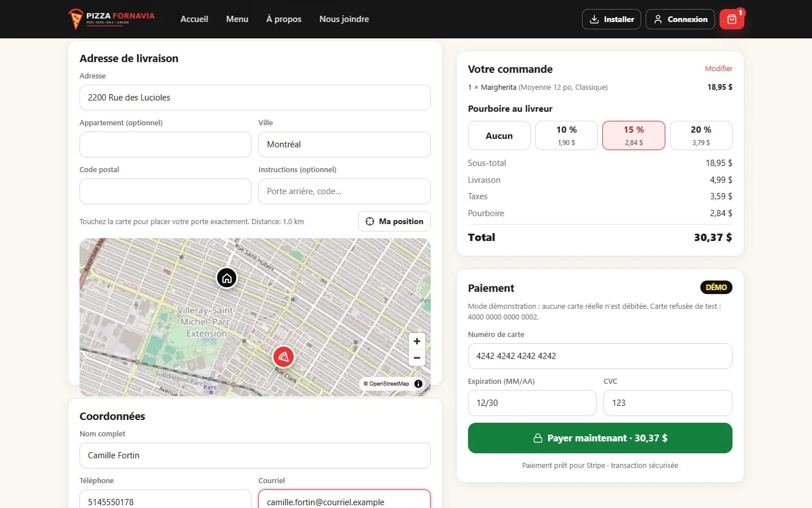Focus the Numéro de carte field

coord(600,356)
